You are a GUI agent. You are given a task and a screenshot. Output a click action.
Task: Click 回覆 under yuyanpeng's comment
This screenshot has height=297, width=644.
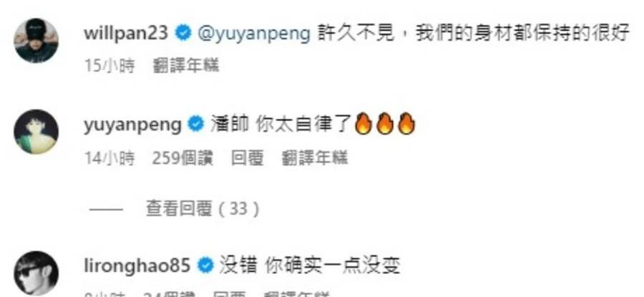248,157
